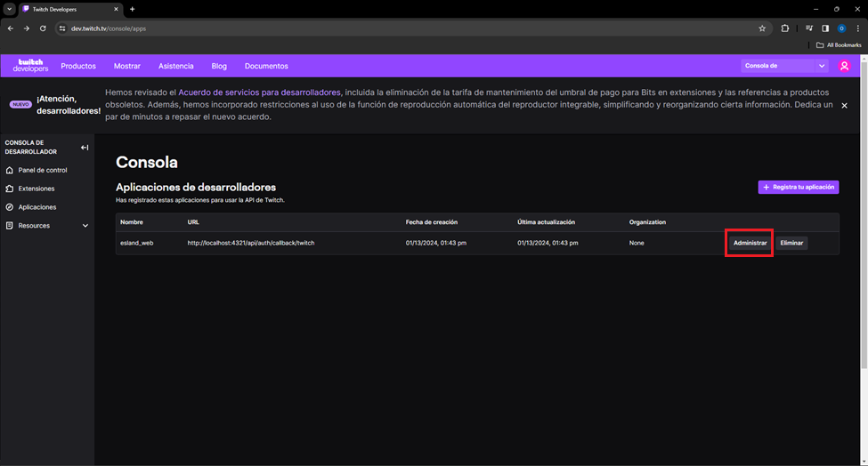The image size is (868, 466).
Task: Click the None organization cell
Action: [x=636, y=243]
